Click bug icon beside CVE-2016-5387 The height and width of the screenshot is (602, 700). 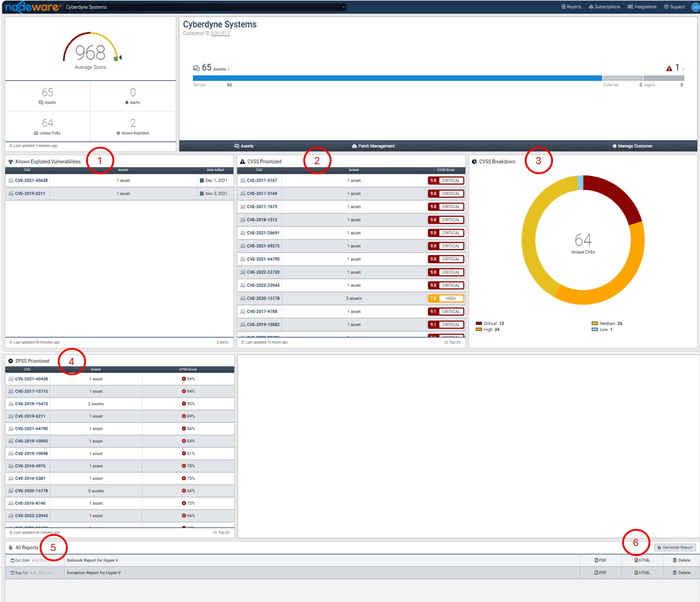11,478
